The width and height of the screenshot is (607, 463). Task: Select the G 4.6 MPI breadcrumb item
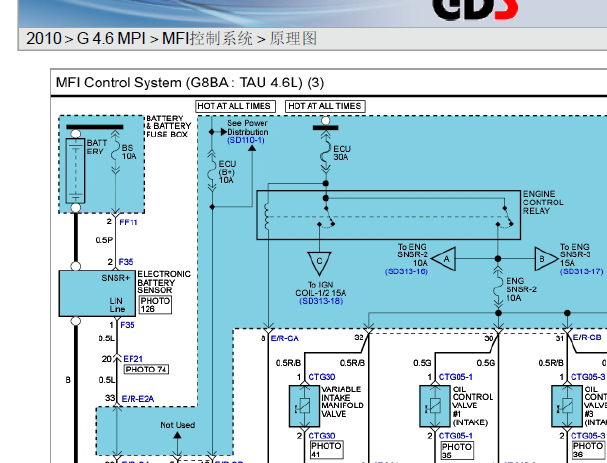click(x=111, y=39)
